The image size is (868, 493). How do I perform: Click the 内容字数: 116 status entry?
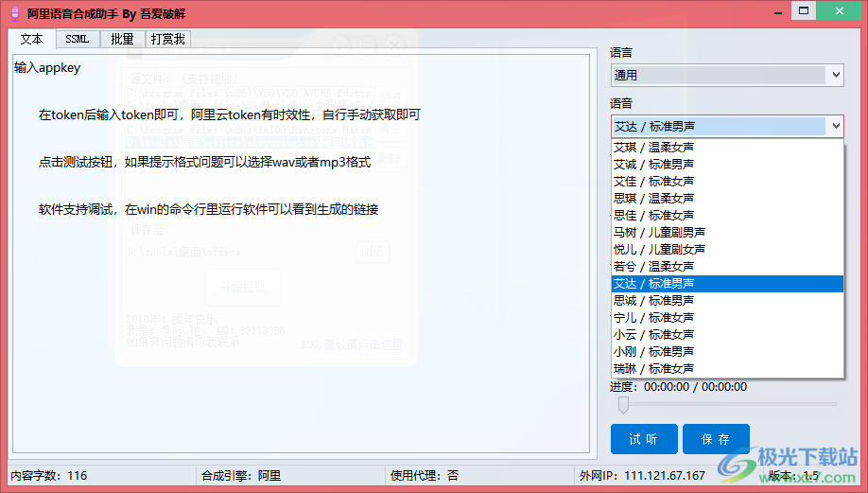[x=49, y=476]
